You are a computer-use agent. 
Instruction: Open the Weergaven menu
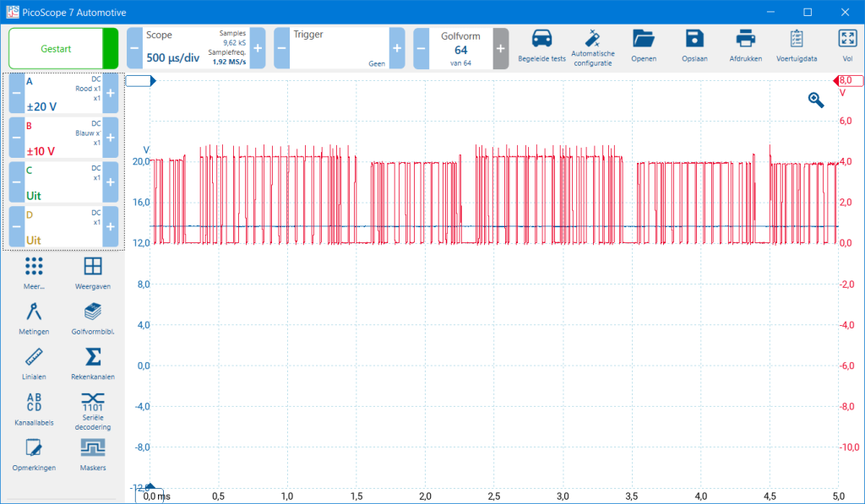pyautogui.click(x=92, y=272)
